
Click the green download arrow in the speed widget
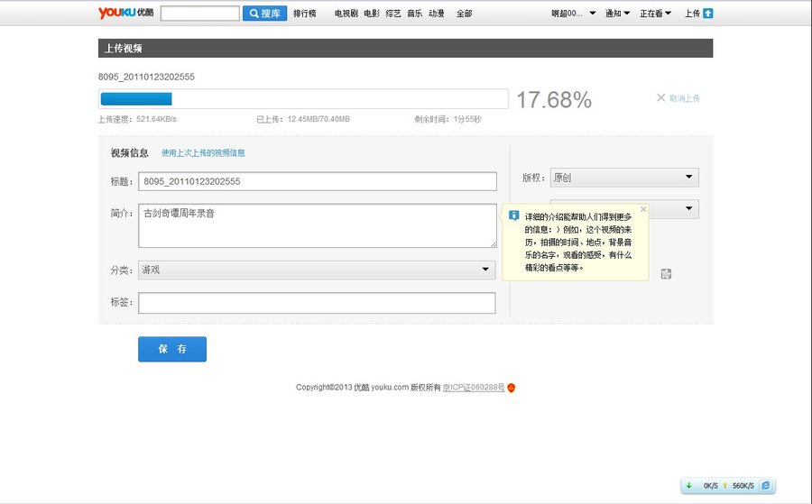pyautogui.click(x=688, y=485)
